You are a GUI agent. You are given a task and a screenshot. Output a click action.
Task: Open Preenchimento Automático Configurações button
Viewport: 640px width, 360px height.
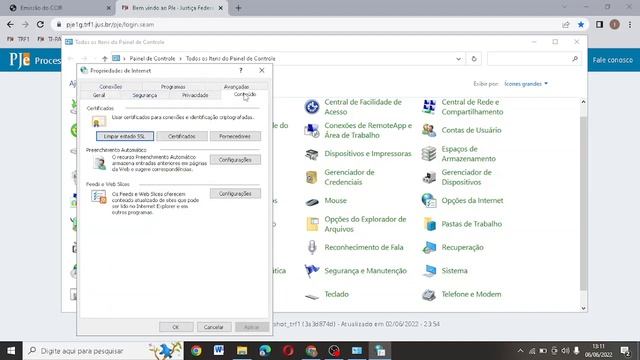(235, 160)
